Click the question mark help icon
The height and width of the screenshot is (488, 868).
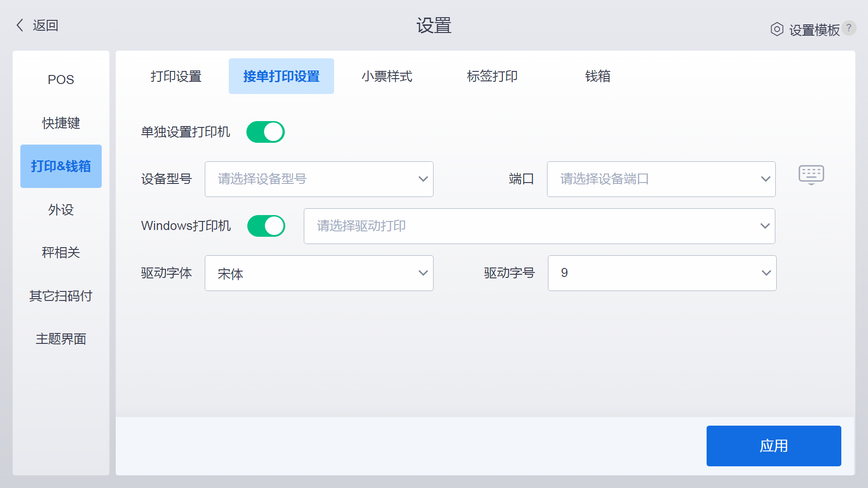pos(849,28)
